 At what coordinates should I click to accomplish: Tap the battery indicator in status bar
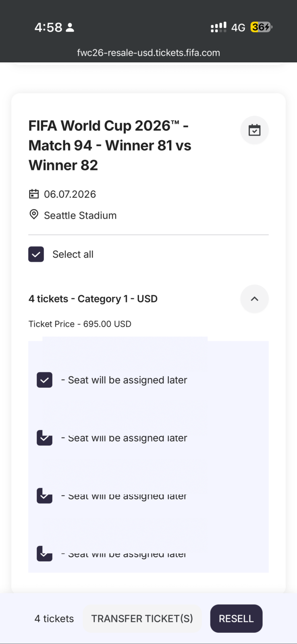click(x=261, y=27)
